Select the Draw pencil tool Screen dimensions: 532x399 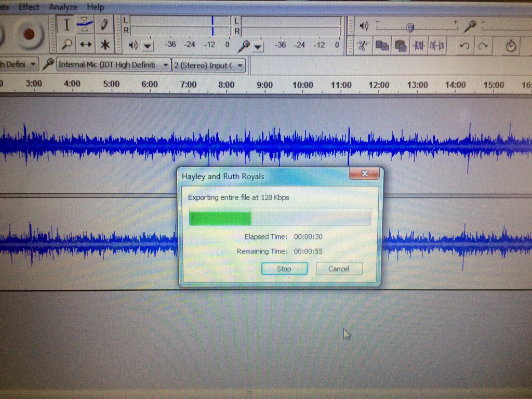coord(104,25)
